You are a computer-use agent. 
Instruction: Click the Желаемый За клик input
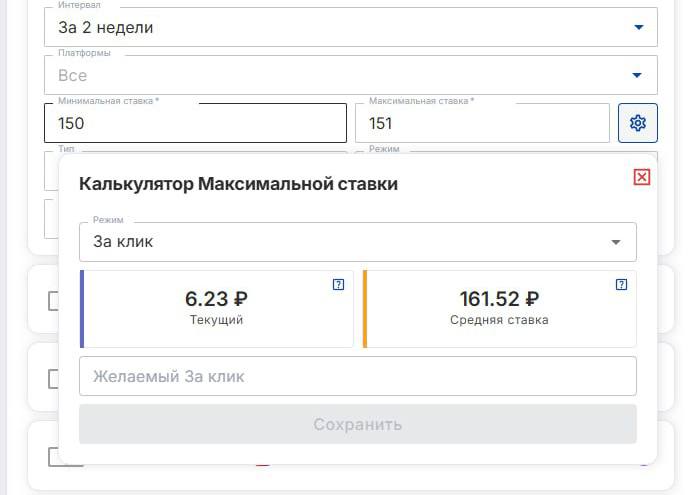pyautogui.click(x=357, y=376)
